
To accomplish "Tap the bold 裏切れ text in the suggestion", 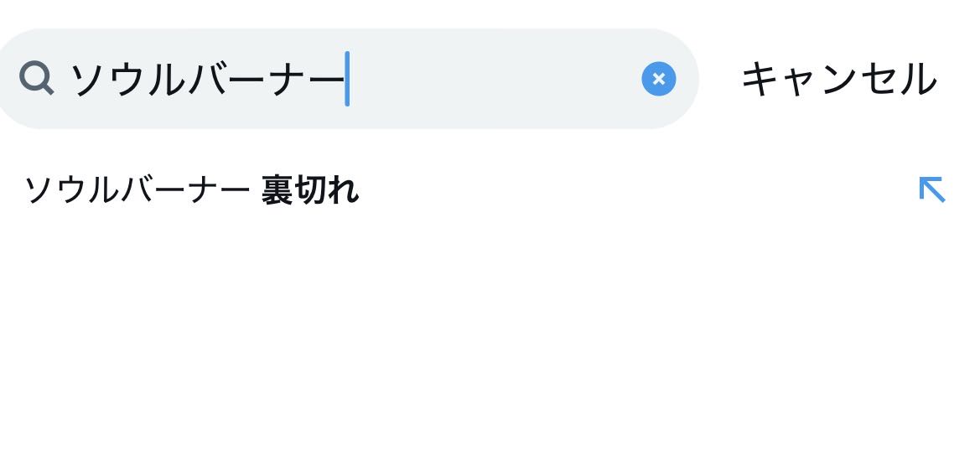I will coord(310,191).
